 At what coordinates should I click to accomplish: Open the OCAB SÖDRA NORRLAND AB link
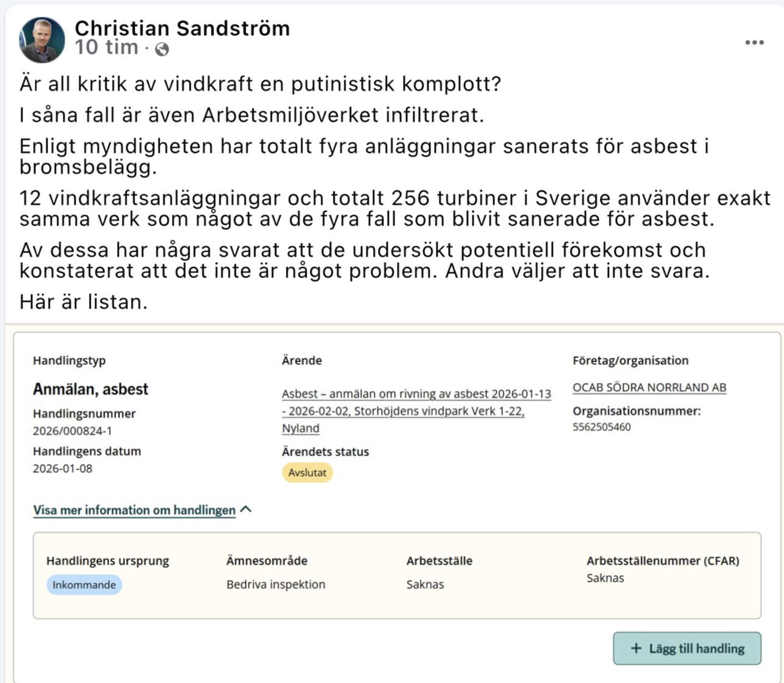649,388
